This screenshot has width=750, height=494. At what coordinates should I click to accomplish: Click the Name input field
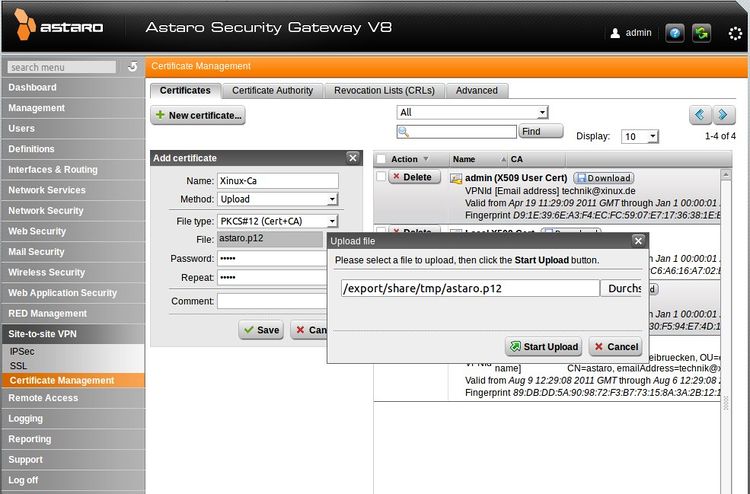coord(277,181)
